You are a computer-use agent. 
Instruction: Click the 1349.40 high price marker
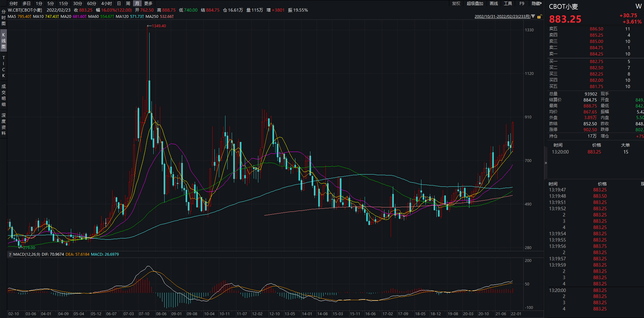point(159,26)
